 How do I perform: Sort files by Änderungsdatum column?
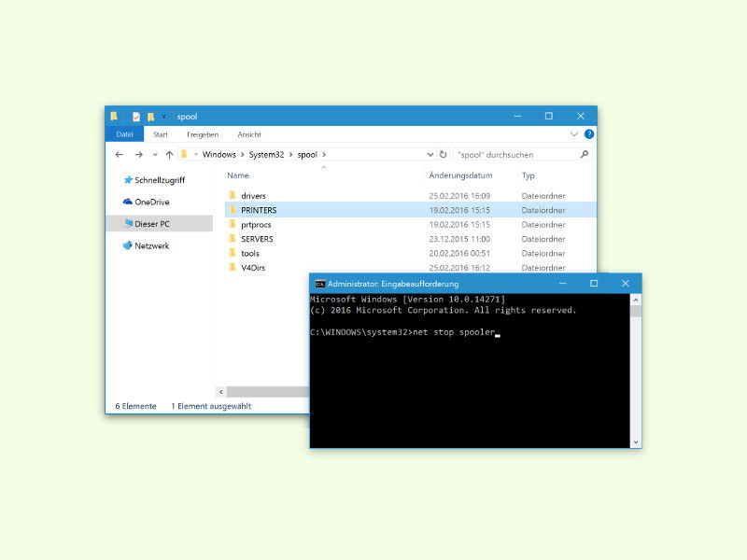click(460, 175)
